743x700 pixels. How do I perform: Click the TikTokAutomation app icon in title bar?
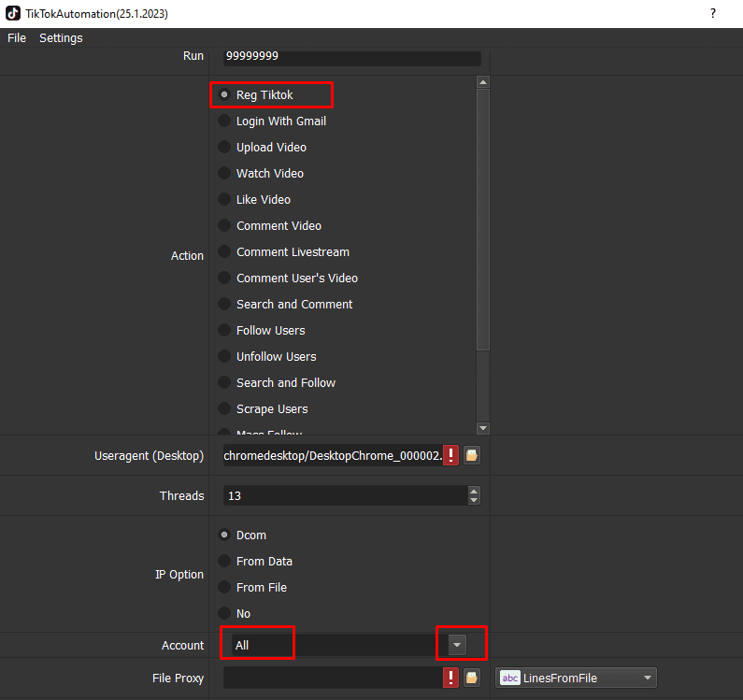tap(13, 13)
